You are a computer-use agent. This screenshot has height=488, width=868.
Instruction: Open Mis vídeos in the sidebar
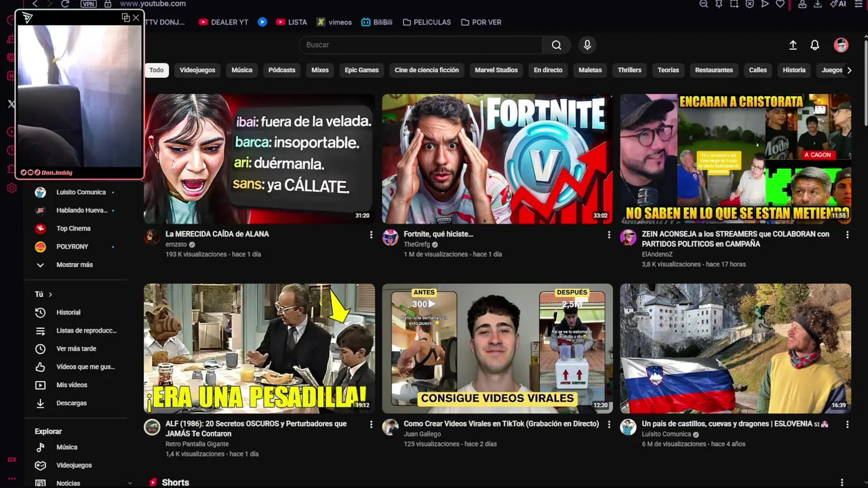pos(76,385)
